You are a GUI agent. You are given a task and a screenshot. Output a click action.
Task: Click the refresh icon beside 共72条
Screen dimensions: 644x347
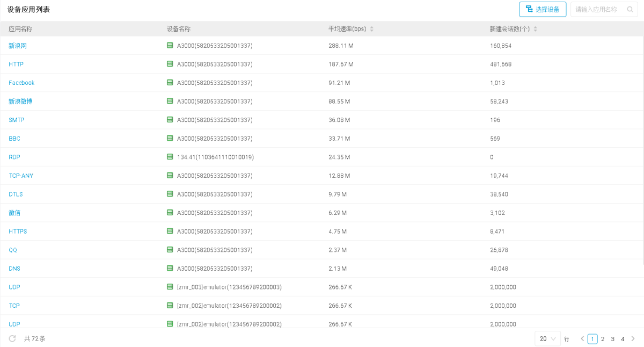12,338
